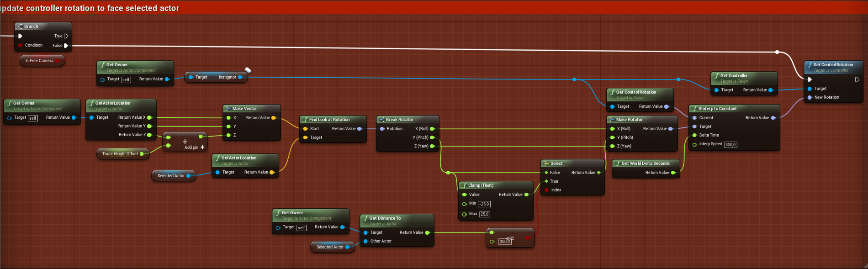This screenshot has height=269, width=868.
Task: Click the Branch node flow-control icon
Action: (20, 26)
